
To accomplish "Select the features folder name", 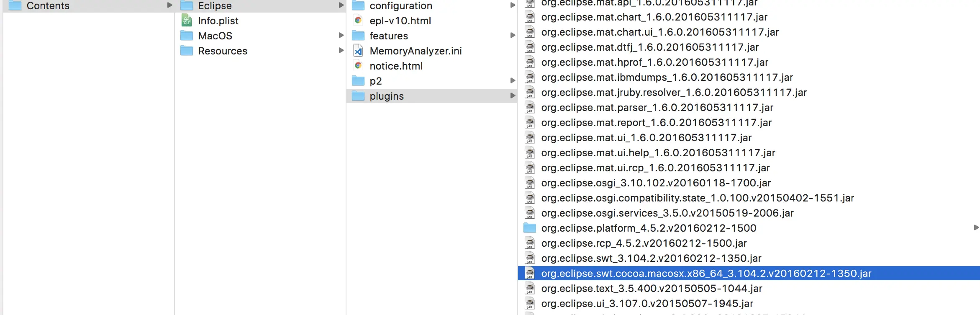I will tap(389, 36).
